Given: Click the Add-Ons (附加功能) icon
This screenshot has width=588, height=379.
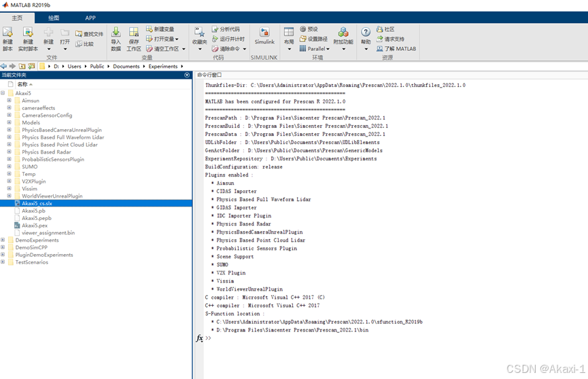Looking at the screenshot, I should click(343, 32).
